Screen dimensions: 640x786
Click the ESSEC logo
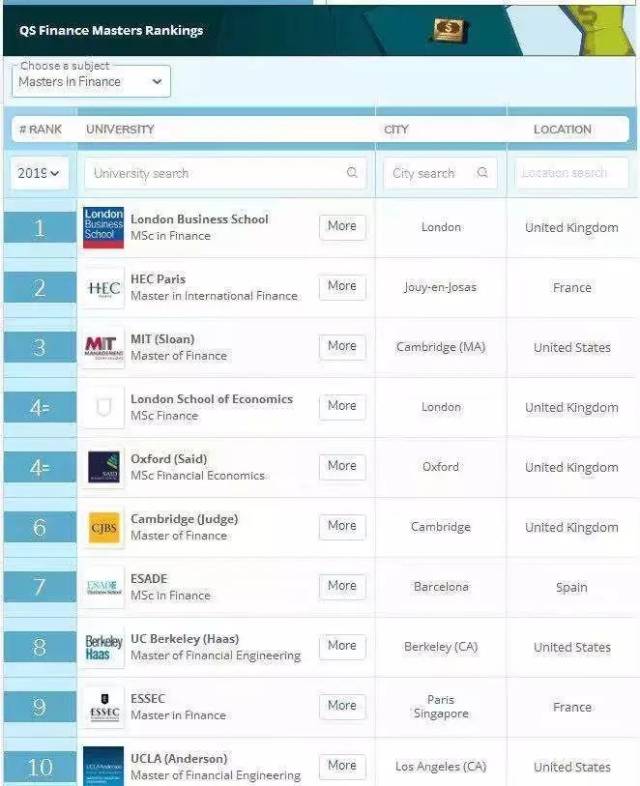(103, 707)
